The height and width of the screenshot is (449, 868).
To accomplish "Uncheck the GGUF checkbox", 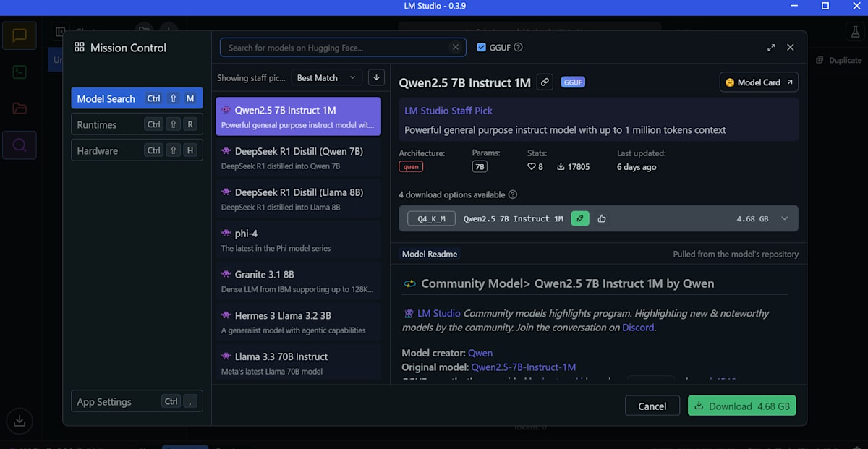I will click(x=482, y=48).
